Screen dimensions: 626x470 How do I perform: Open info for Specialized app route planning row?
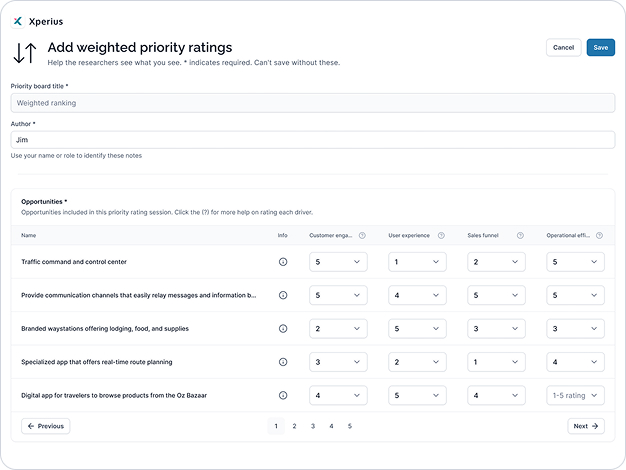coord(283,362)
